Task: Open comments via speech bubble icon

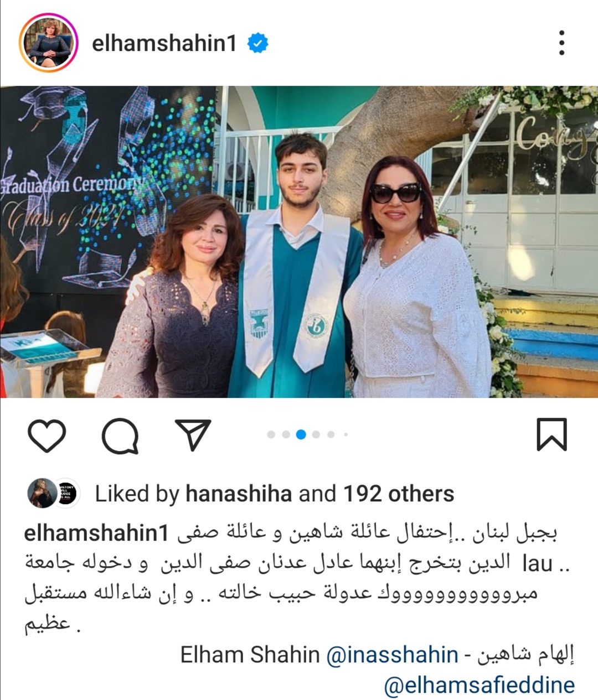Action: click(x=120, y=435)
